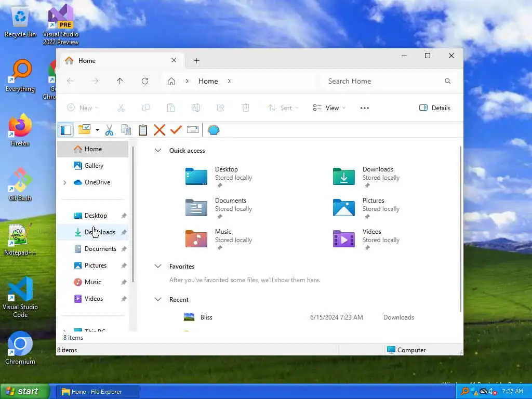The width and height of the screenshot is (532, 399).
Task: Click the Firefox desktop icon
Action: pos(20,130)
